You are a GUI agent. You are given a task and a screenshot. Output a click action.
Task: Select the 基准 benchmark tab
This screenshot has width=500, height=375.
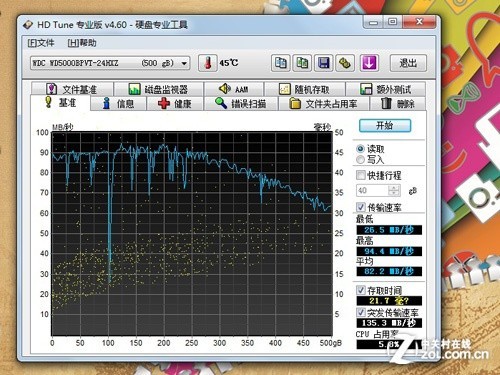click(60, 102)
